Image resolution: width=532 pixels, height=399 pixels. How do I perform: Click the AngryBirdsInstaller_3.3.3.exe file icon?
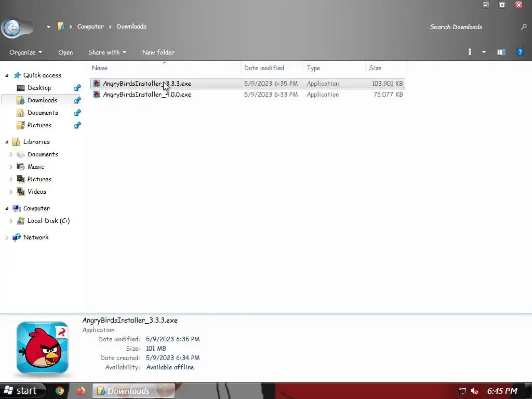[x=97, y=84]
